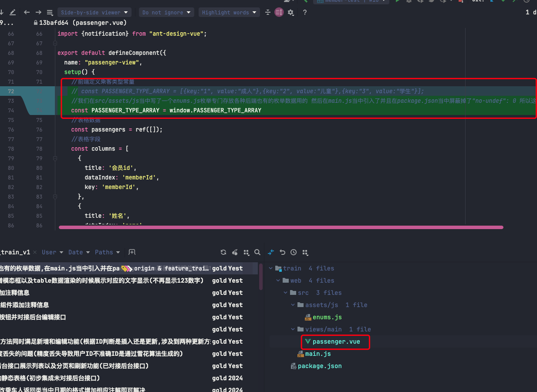Select commit 静态表格(初步集成未对接后台接口)
The width and height of the screenshot is (537, 392).
tap(128, 378)
